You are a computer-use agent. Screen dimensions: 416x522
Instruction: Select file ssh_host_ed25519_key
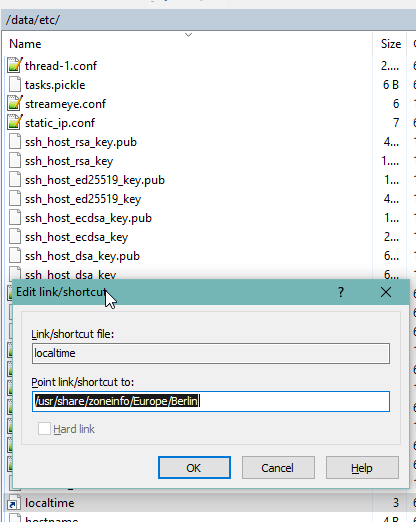(83, 199)
